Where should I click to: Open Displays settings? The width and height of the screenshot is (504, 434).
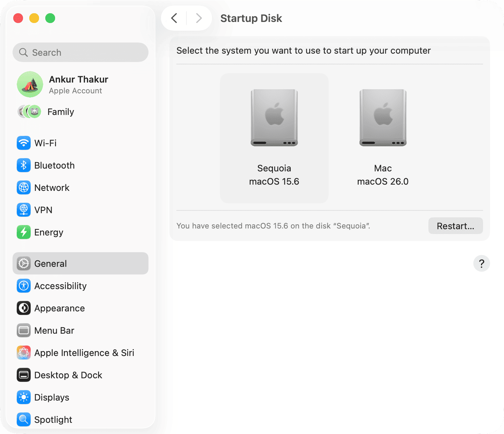pyautogui.click(x=52, y=397)
